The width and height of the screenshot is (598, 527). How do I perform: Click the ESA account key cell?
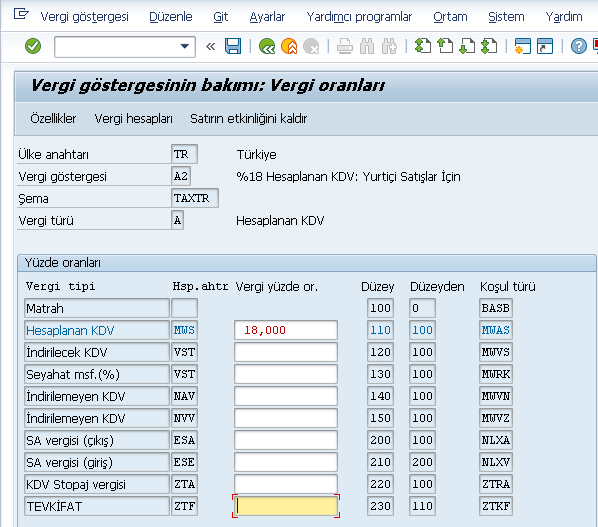[184, 440]
